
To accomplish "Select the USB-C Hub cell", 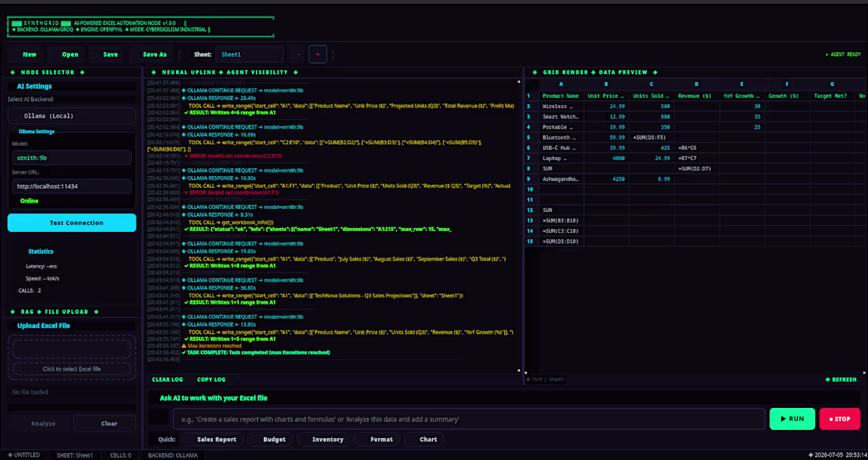I will click(x=561, y=148).
